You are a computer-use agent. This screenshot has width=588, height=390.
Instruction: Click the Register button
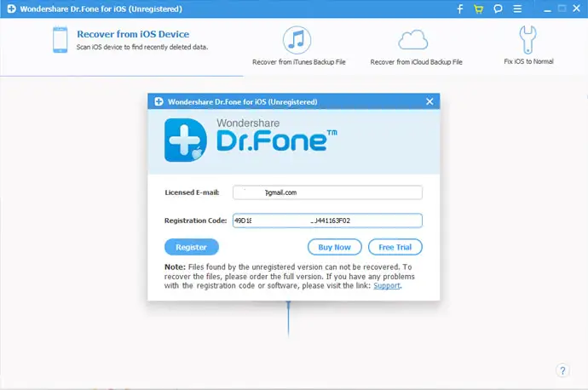click(191, 247)
